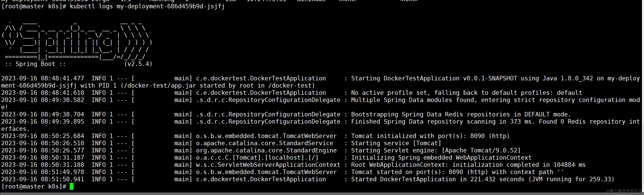Click the green terminal cursor block
Viewport: 644px width, 195px height.
[72, 186]
